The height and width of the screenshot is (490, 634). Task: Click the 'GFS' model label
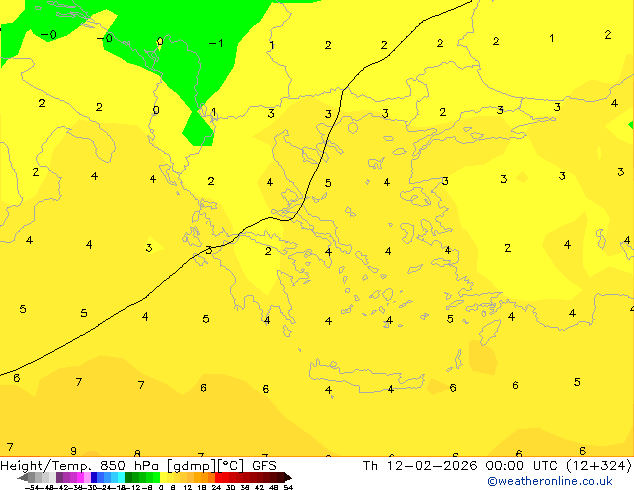point(264,466)
